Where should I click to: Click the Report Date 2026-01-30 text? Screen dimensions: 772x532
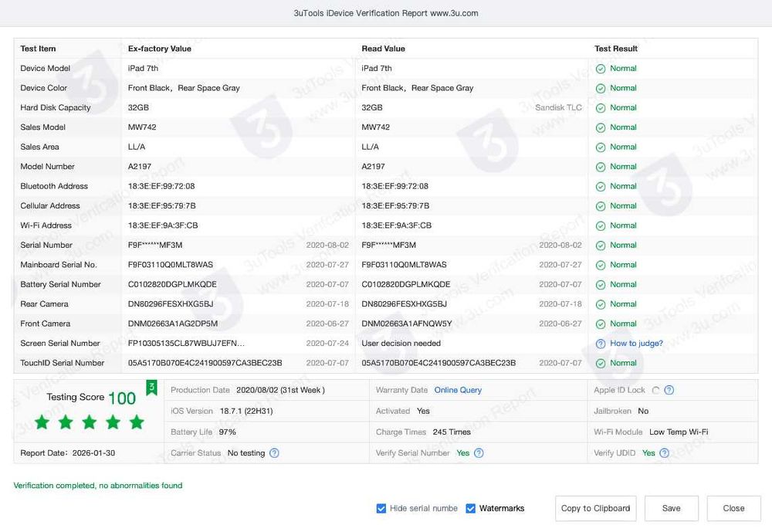click(67, 452)
